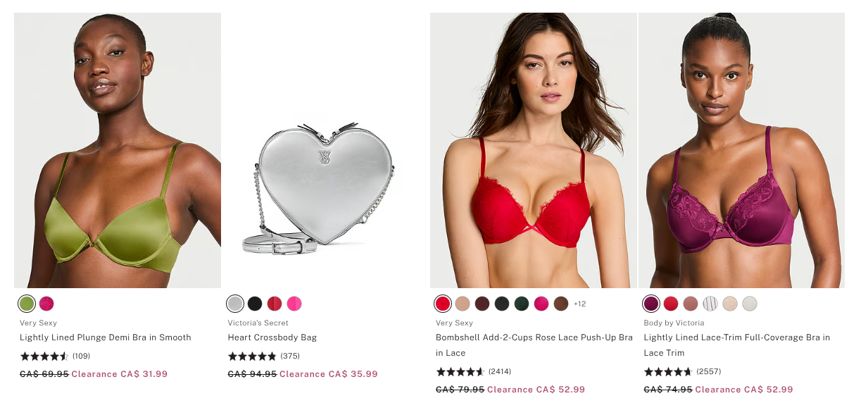Pick black color for Heart Crossbody Bag

tap(255, 304)
